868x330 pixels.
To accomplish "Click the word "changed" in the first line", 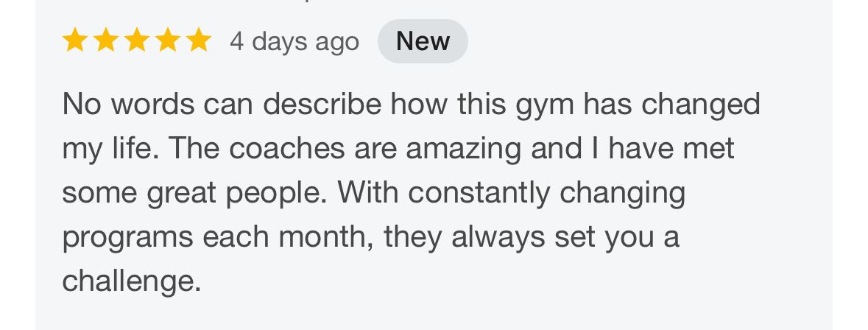I will pos(700,105).
